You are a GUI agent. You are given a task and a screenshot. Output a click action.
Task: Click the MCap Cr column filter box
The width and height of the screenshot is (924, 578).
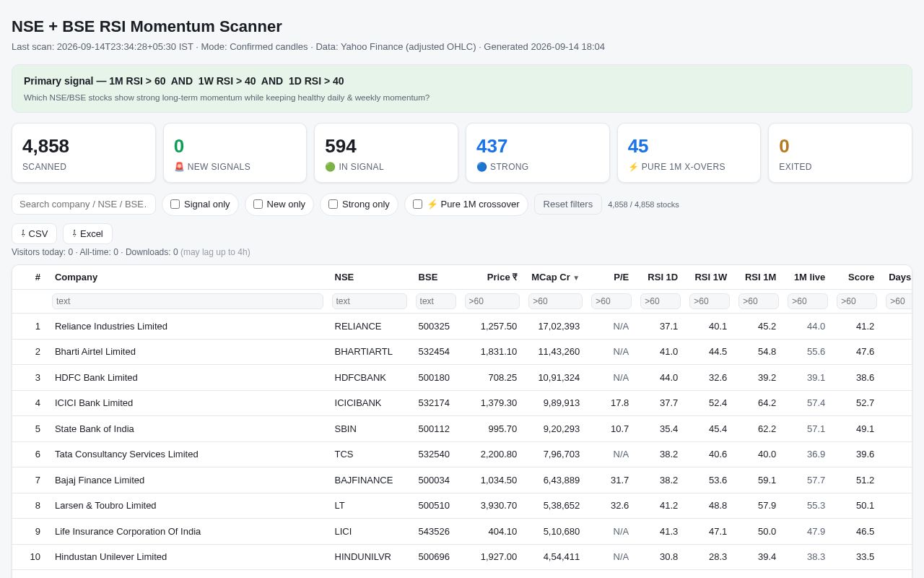pos(555,301)
